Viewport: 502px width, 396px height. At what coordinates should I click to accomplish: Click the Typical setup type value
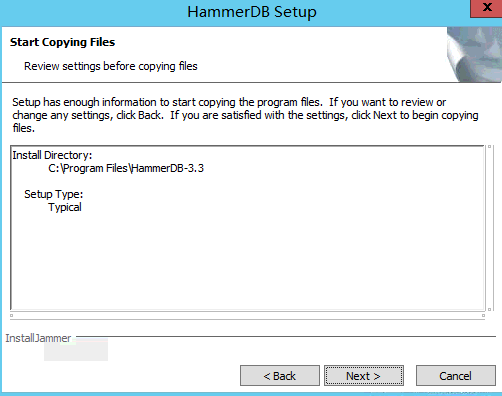(65, 207)
